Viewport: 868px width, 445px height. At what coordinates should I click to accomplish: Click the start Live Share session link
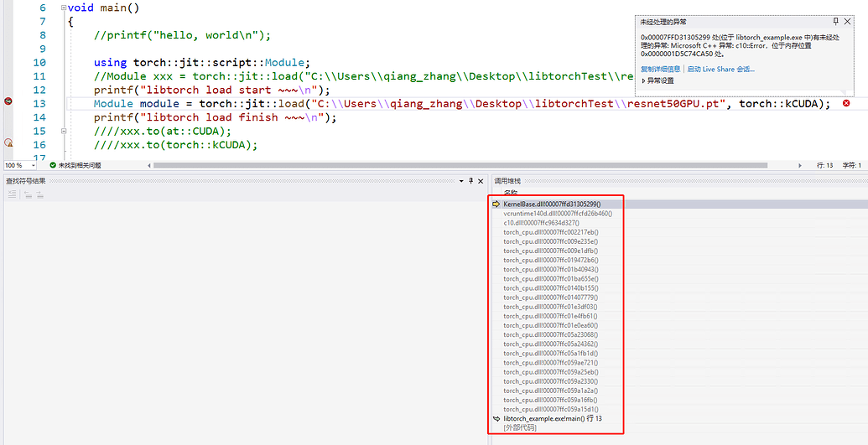coord(720,69)
